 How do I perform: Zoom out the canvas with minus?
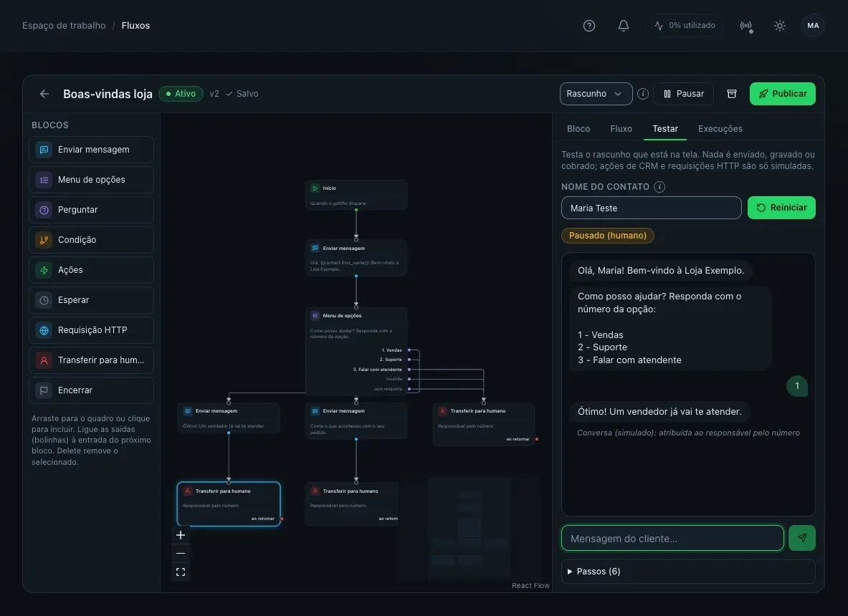[x=181, y=553]
